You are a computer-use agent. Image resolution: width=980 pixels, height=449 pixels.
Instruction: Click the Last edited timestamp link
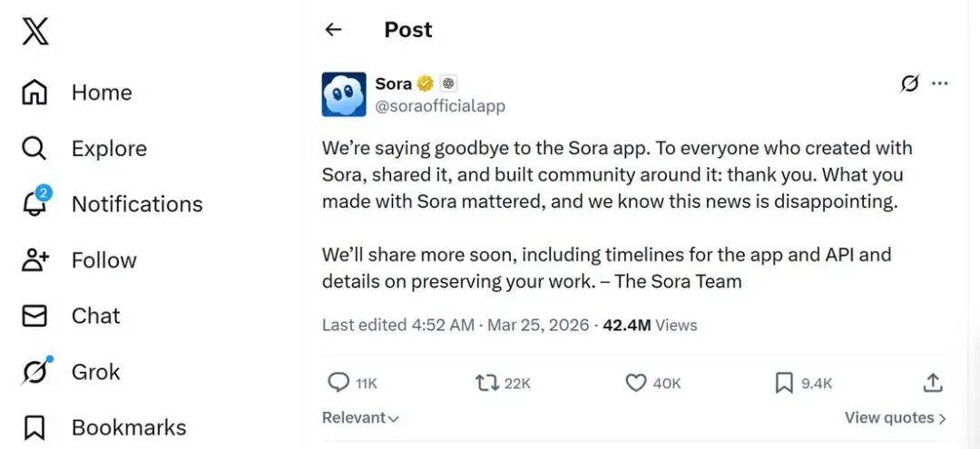(397, 325)
